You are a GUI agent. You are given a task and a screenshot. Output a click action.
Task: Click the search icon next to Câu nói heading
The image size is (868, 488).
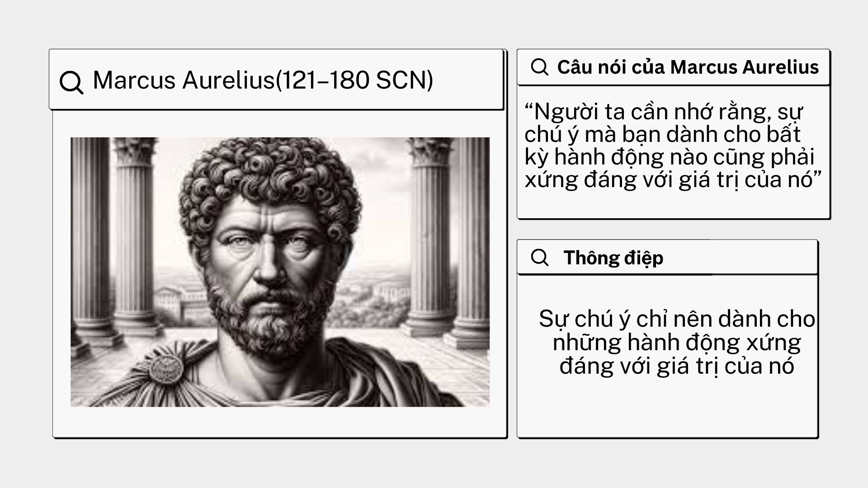[540, 67]
